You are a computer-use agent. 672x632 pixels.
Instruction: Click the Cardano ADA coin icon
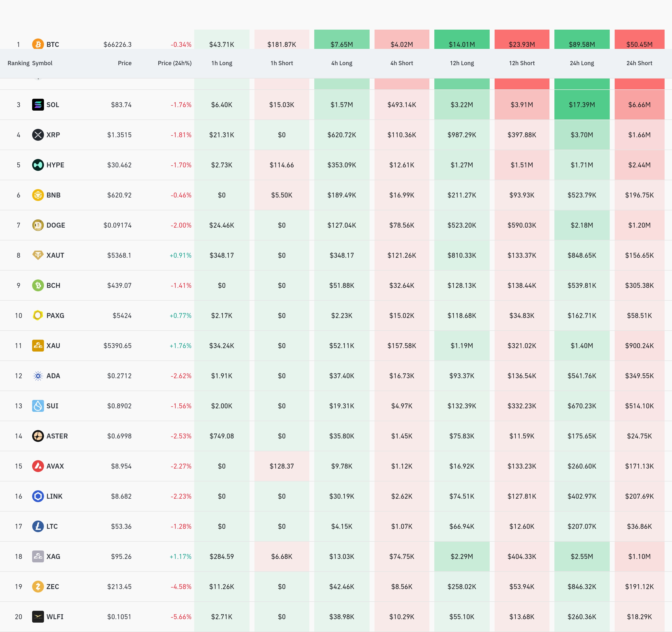coord(38,375)
